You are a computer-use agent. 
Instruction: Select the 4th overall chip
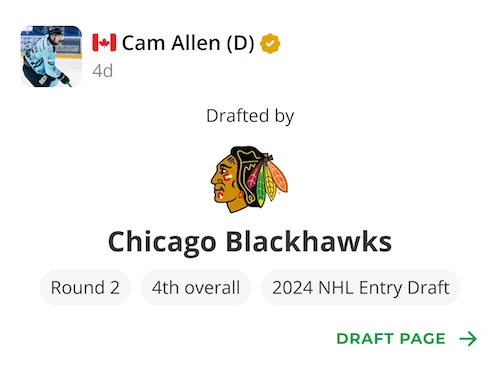tap(196, 287)
